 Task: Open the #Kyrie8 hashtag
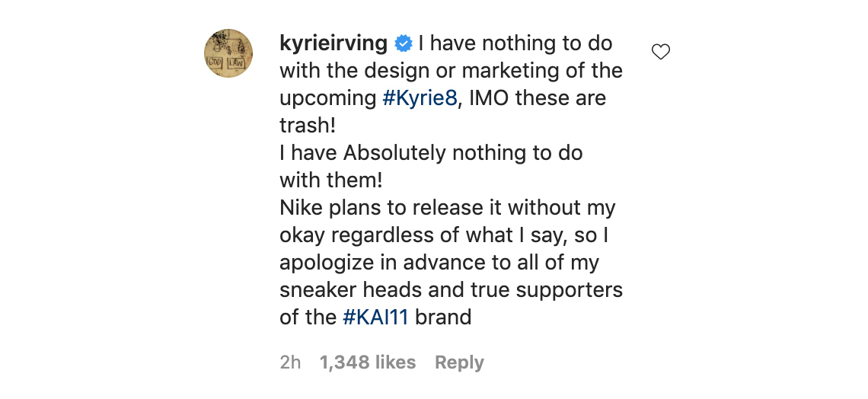click(420, 98)
